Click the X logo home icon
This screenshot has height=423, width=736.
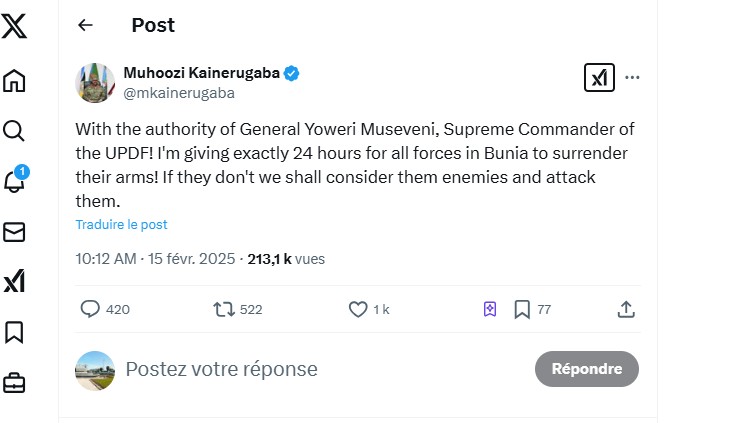point(14,26)
